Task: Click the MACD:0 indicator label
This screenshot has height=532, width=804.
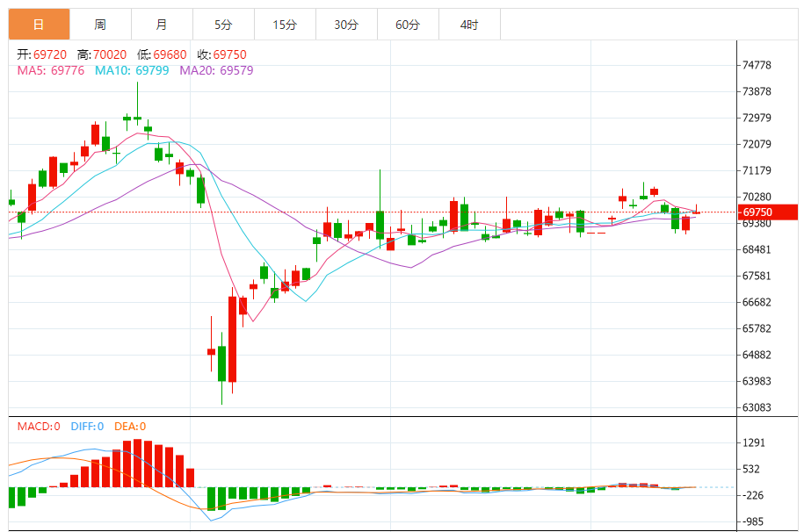Action: point(39,427)
